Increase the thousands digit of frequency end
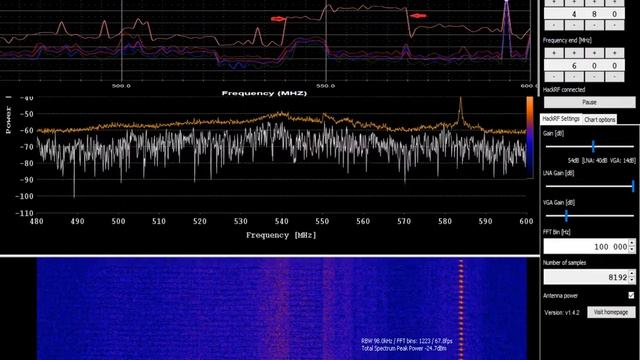The image size is (640, 360). click(x=554, y=53)
